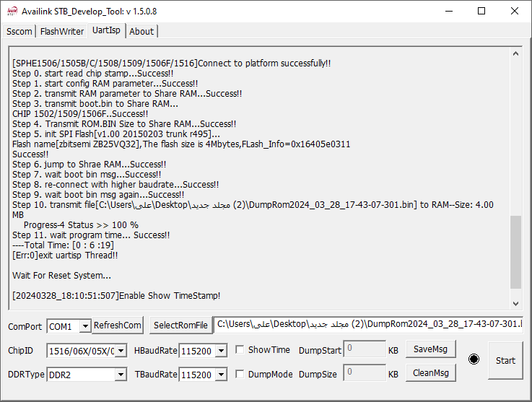Click 'Step 11. wait program time... Success!!' line
The height and width of the screenshot is (402, 532).
coord(91,235)
